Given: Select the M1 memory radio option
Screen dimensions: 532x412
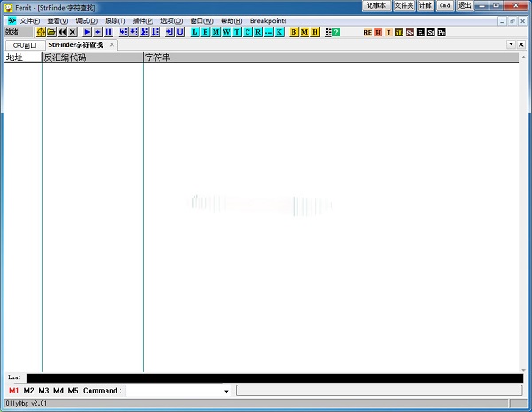Looking at the screenshot, I should [14, 391].
